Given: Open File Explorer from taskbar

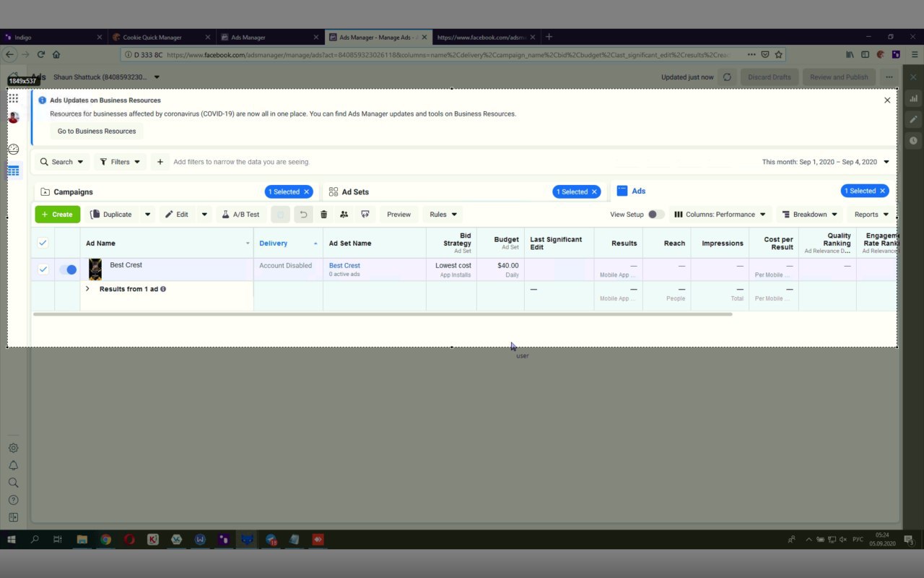Looking at the screenshot, I should point(82,540).
